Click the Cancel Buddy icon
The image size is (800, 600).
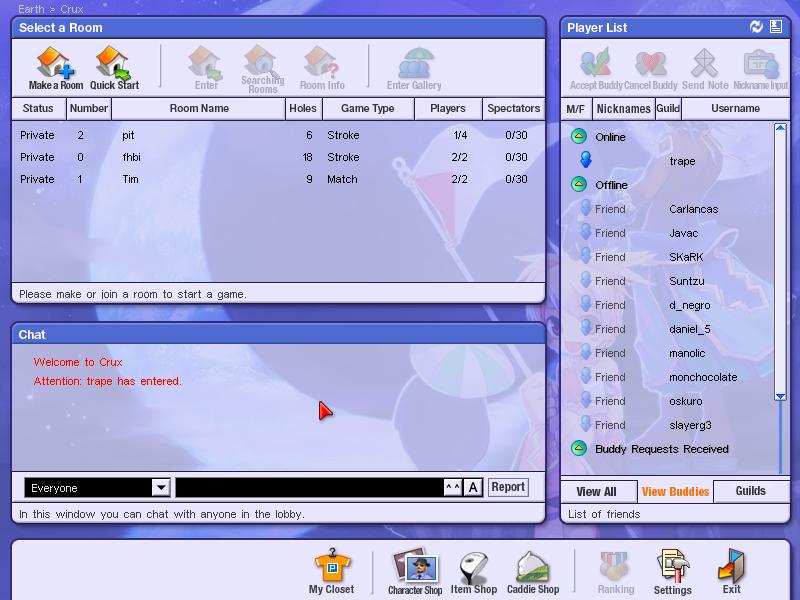tap(651, 68)
